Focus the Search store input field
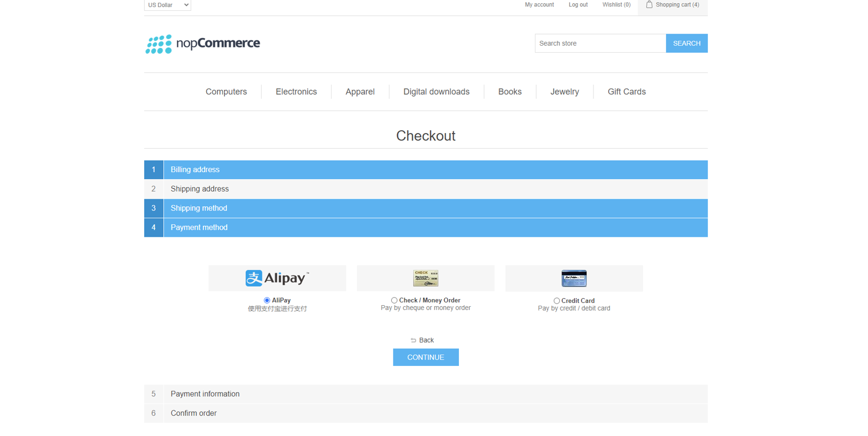 tap(601, 43)
